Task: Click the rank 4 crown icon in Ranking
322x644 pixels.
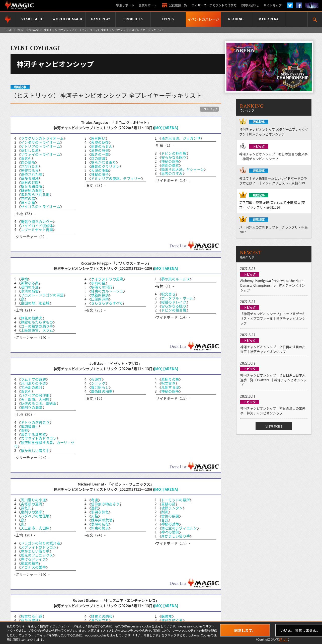Action: tap(243, 195)
